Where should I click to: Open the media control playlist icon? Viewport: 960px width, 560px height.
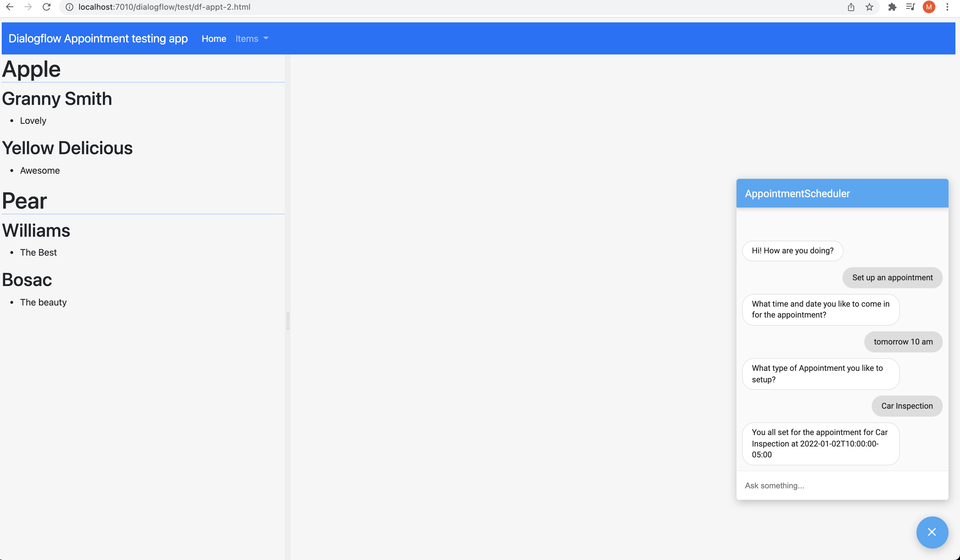tap(910, 7)
